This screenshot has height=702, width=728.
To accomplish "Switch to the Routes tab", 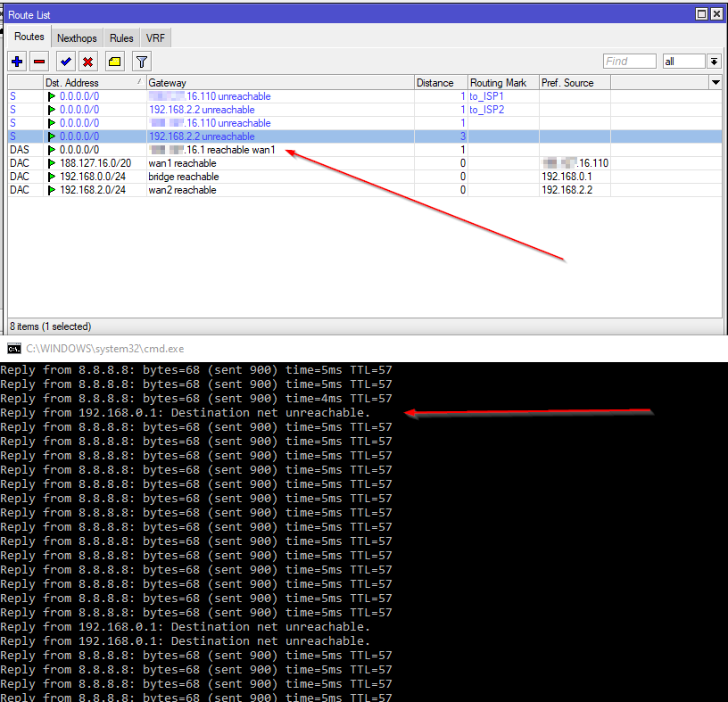I will point(29,37).
